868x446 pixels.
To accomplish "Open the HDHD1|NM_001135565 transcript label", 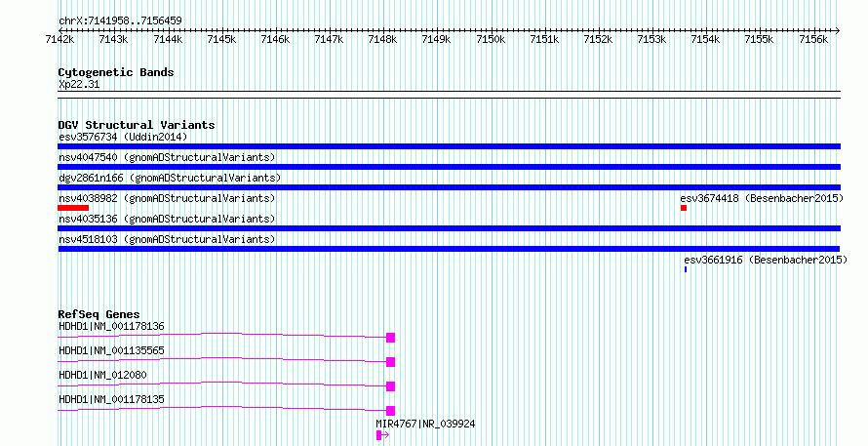I will point(111,350).
